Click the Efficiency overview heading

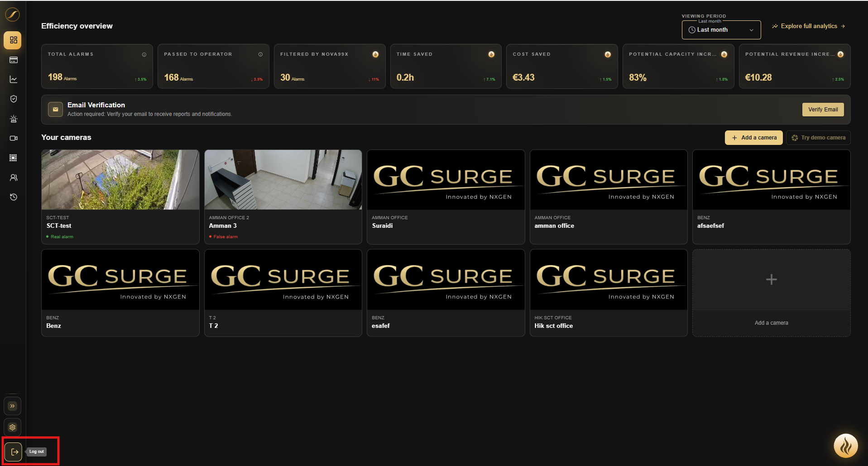(77, 26)
